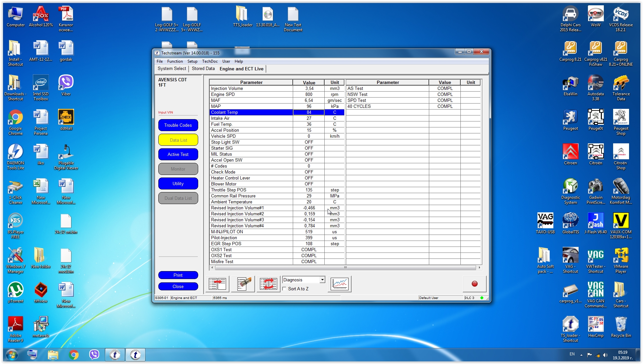The height and width of the screenshot is (364, 643).
Task: Click the eraser clear-list icon button
Action: [243, 284]
